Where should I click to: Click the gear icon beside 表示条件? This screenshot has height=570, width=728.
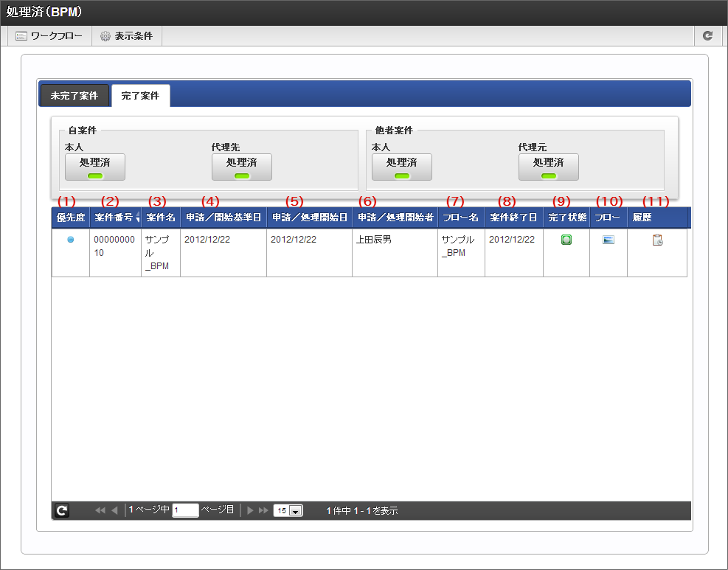105,35
